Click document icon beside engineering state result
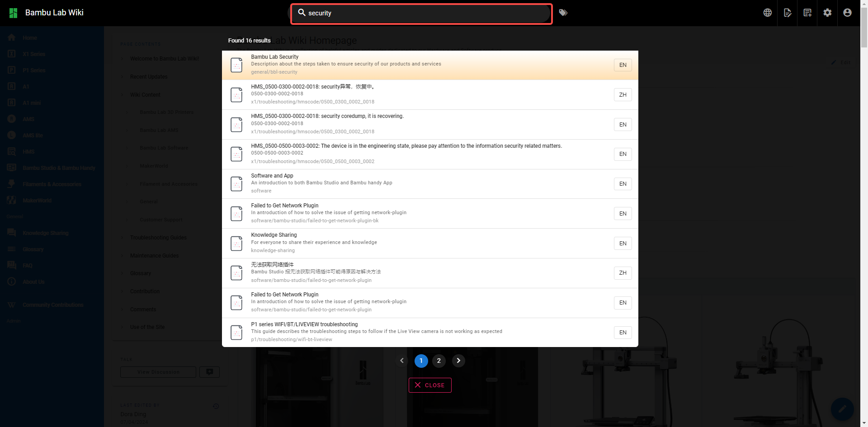Image resolution: width=868 pixels, height=427 pixels. tap(236, 154)
